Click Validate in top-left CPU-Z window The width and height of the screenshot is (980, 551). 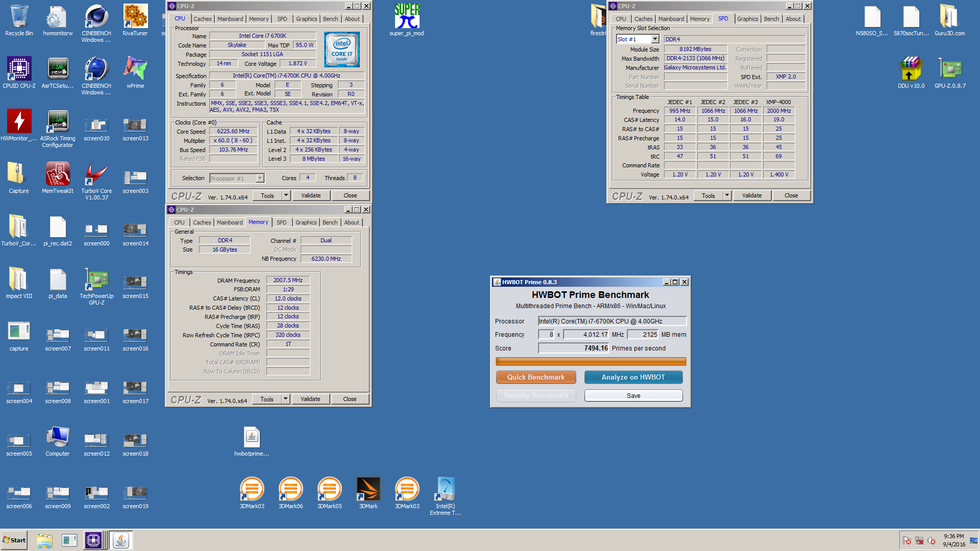311,195
